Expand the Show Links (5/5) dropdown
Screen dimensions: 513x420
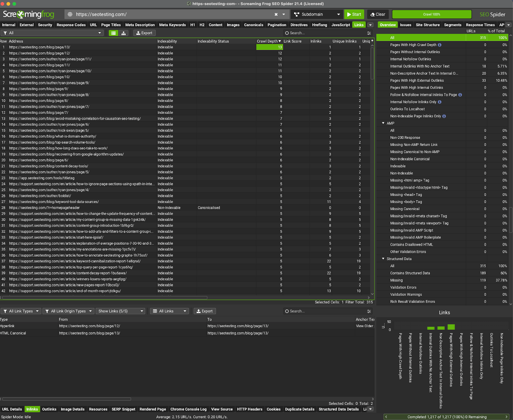coord(121,311)
